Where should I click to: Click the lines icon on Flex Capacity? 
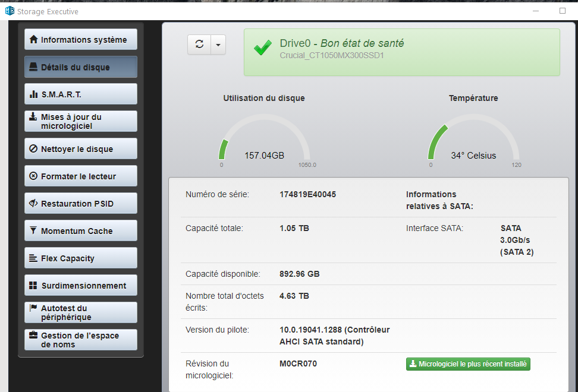33,258
